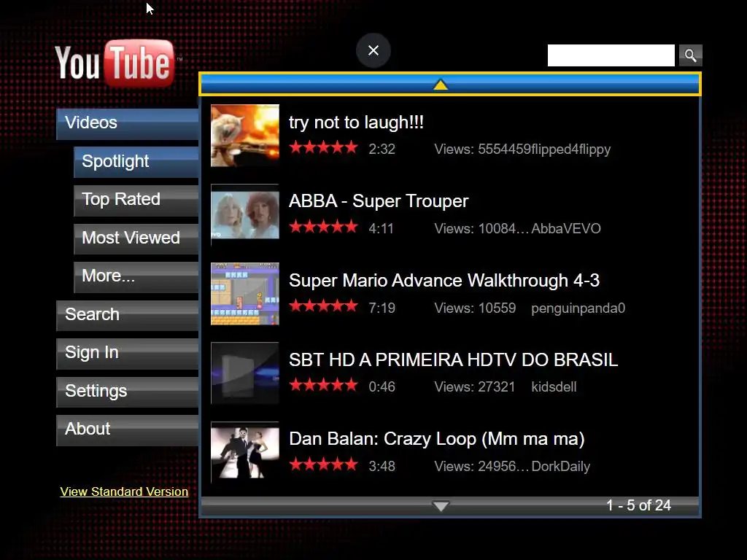Viewport: 747px width, 560px height.
Task: Open the Videos menu item
Action: pyautogui.click(x=127, y=123)
